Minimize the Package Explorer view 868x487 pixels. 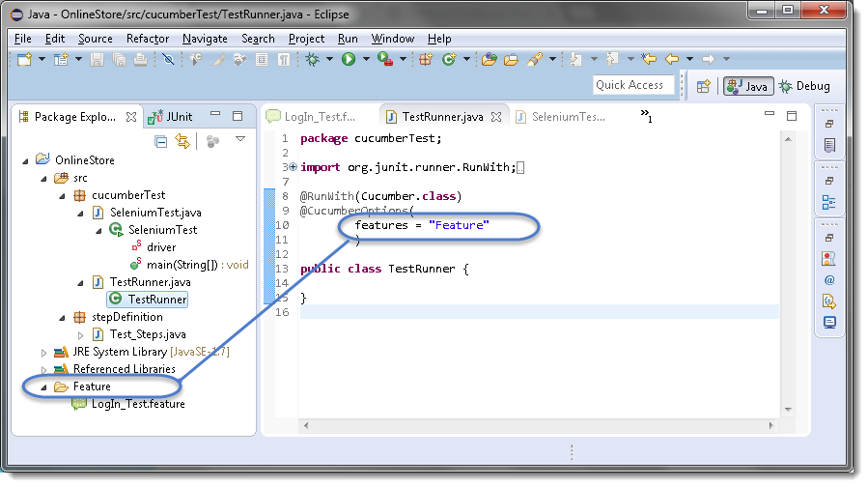tap(215, 114)
